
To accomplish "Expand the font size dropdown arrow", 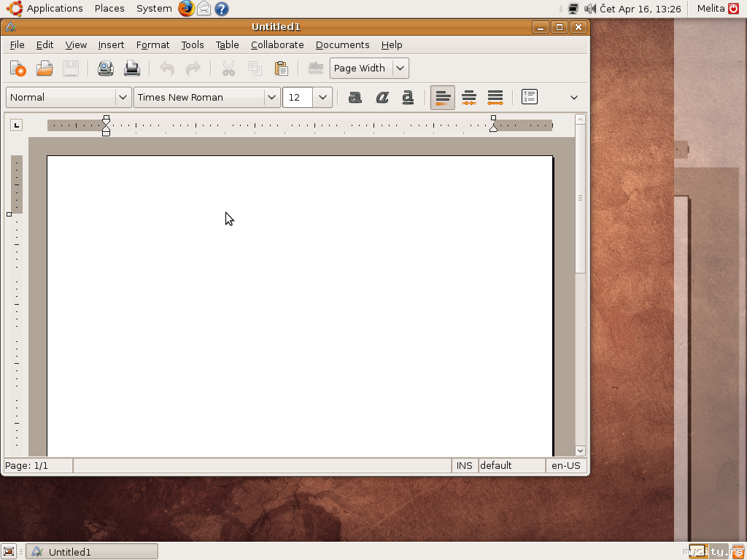I will (x=322, y=97).
